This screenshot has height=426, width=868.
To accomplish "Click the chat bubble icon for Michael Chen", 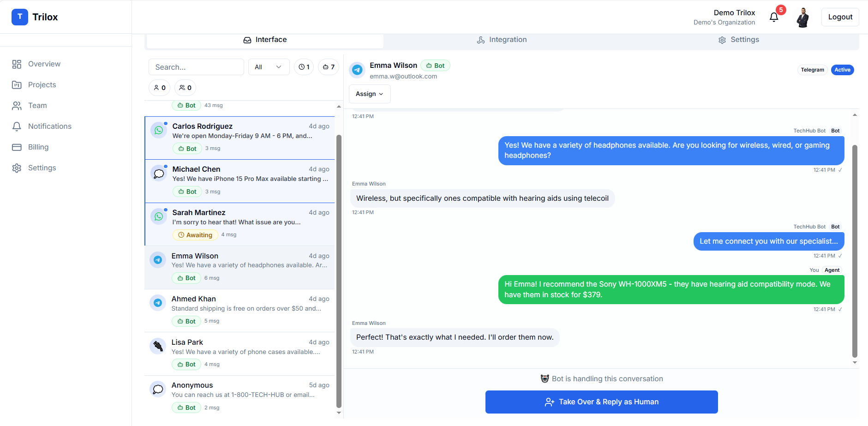I will point(159,174).
